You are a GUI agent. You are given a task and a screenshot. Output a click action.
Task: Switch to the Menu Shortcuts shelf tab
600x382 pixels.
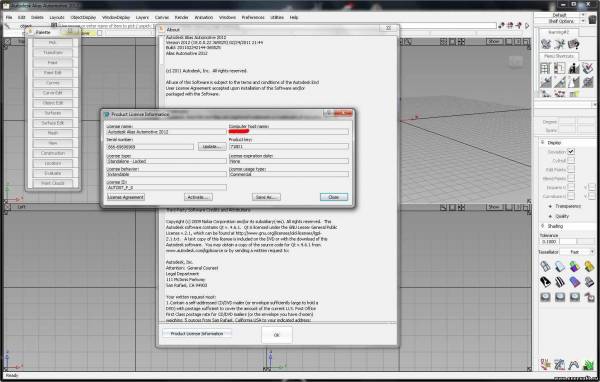point(559,56)
